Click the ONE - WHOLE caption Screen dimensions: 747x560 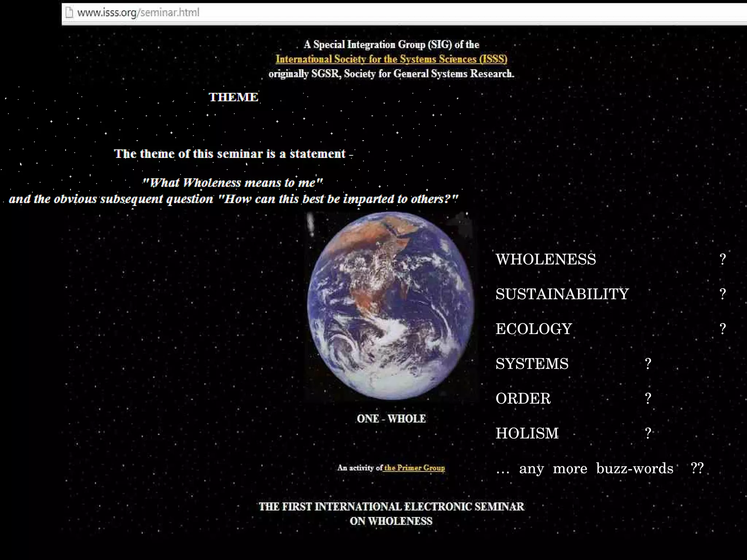(x=391, y=419)
